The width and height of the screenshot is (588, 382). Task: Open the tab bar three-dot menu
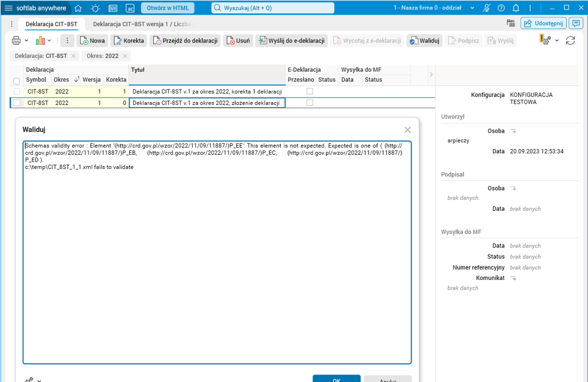(12, 24)
